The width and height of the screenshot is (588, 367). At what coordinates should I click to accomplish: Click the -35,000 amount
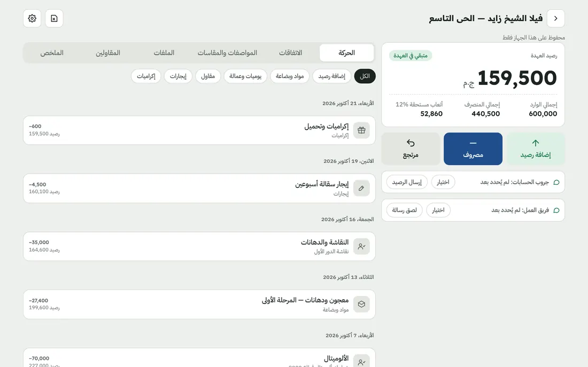pyautogui.click(x=39, y=243)
